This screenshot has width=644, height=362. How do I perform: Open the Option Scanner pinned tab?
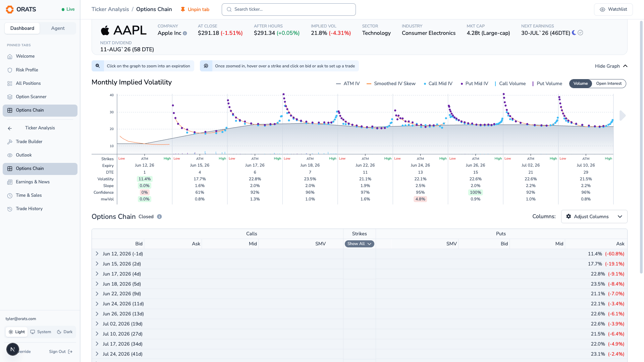(40, 97)
